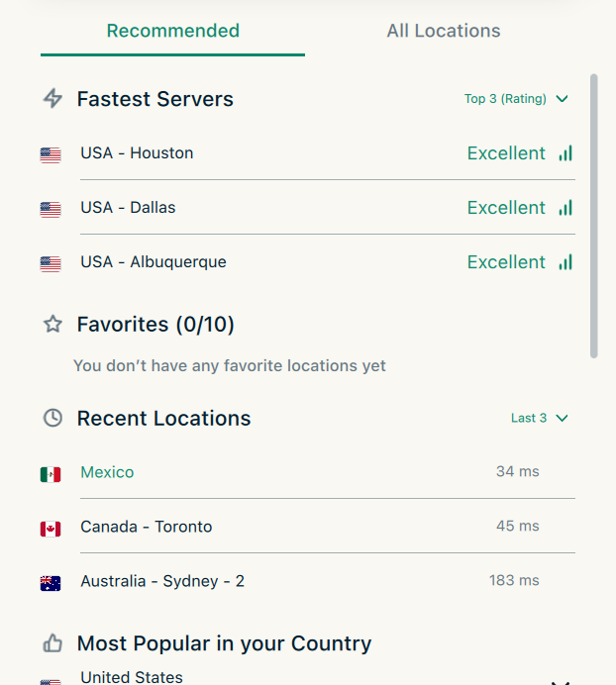Viewport: 616px width, 685px height.
Task: Click the Recent Locations heading
Action: 164,419
